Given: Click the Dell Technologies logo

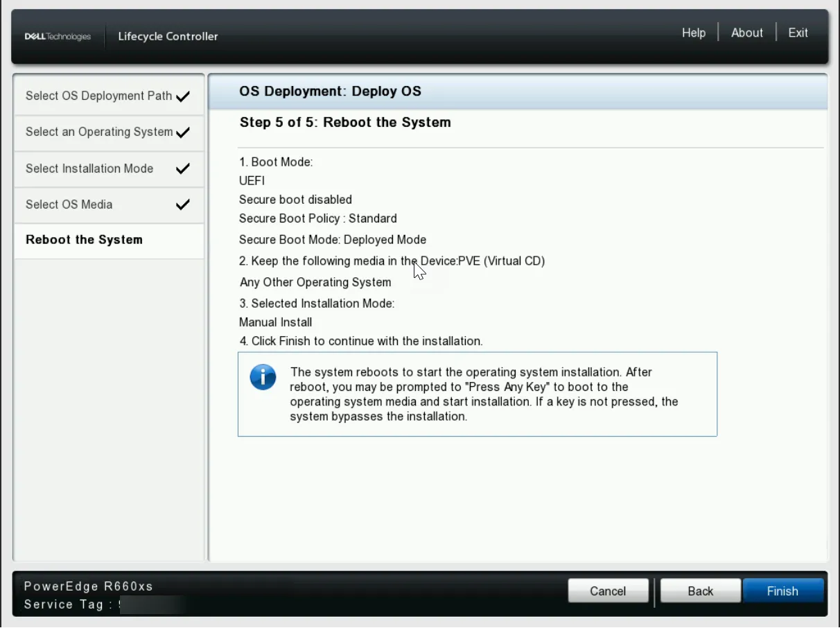Looking at the screenshot, I should [x=58, y=37].
